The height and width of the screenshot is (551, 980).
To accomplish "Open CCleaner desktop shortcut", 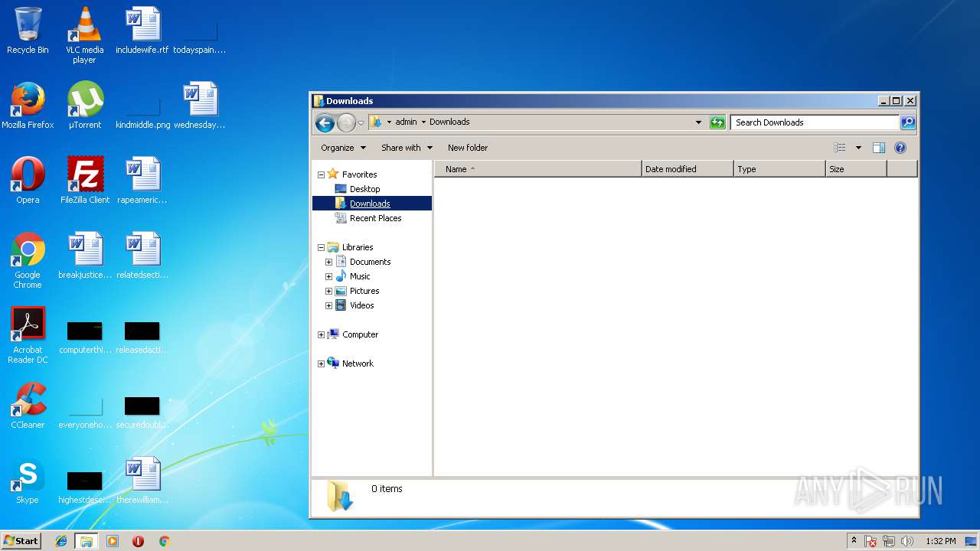I will (x=28, y=406).
